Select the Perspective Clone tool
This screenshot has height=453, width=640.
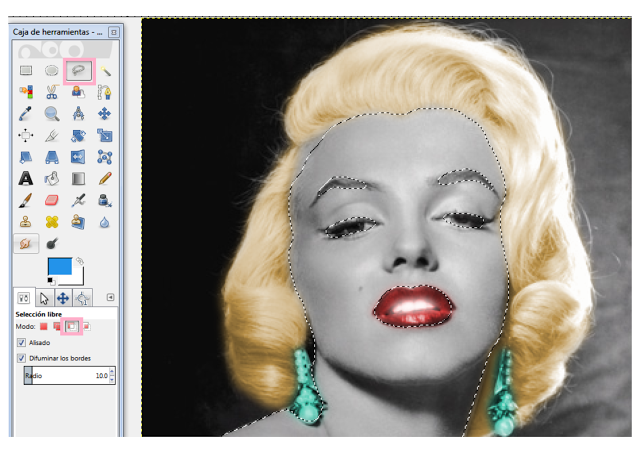(x=78, y=222)
